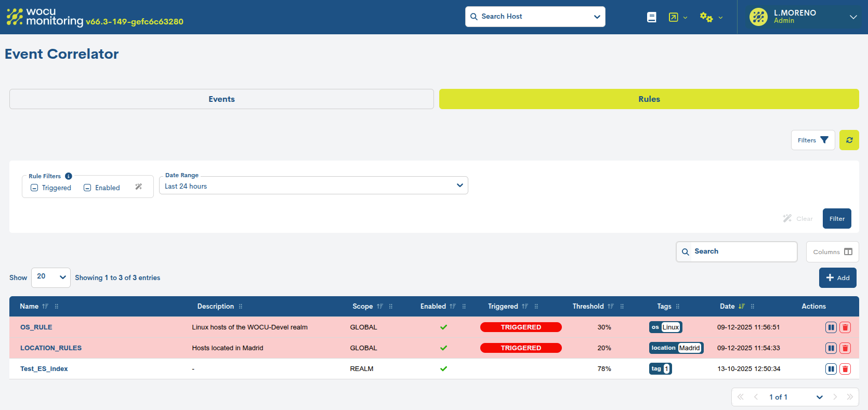Toggle the Enabled filter checkbox
Viewport: 868px width, 410px height.
click(87, 188)
